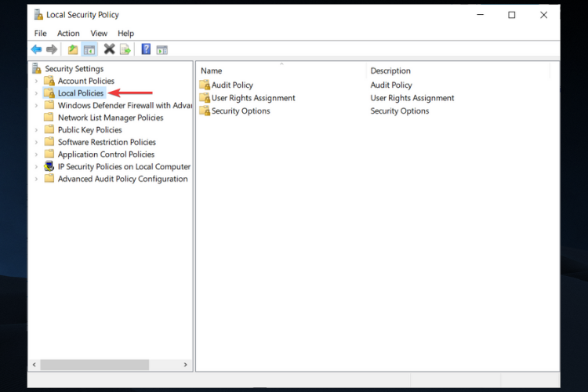Click the tree pane scroll right arrow
Image resolution: width=588 pixels, height=392 pixels.
(x=185, y=365)
